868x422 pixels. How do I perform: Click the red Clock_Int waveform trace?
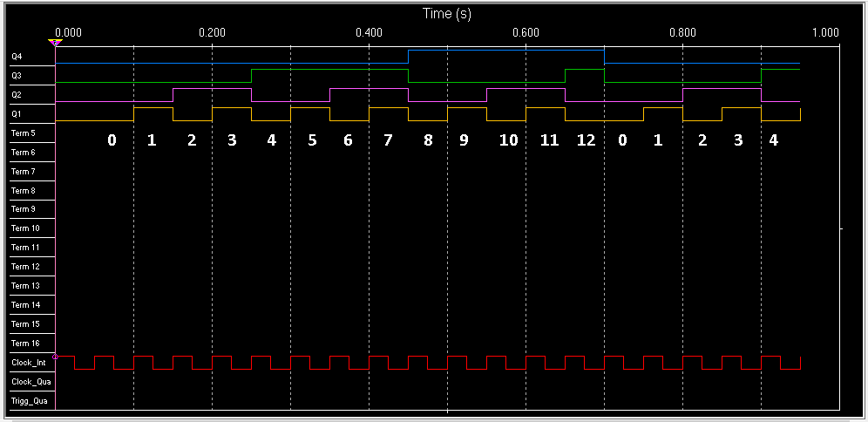(105, 356)
